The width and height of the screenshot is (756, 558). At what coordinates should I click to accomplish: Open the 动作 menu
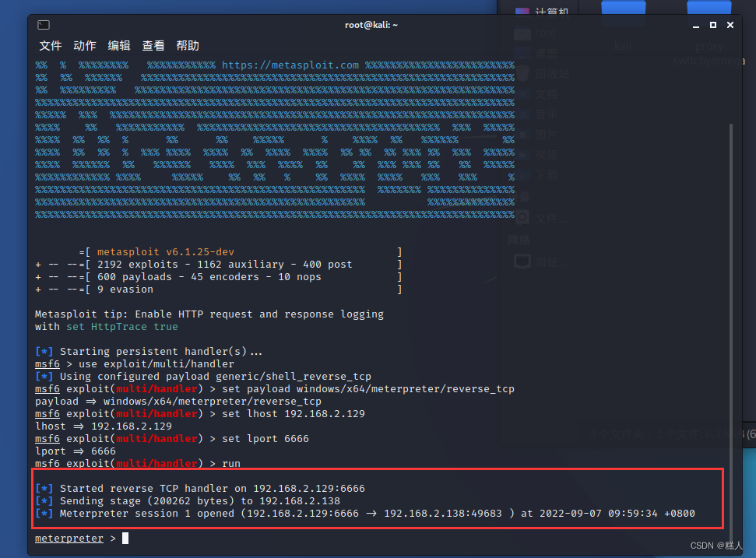pyautogui.click(x=84, y=46)
